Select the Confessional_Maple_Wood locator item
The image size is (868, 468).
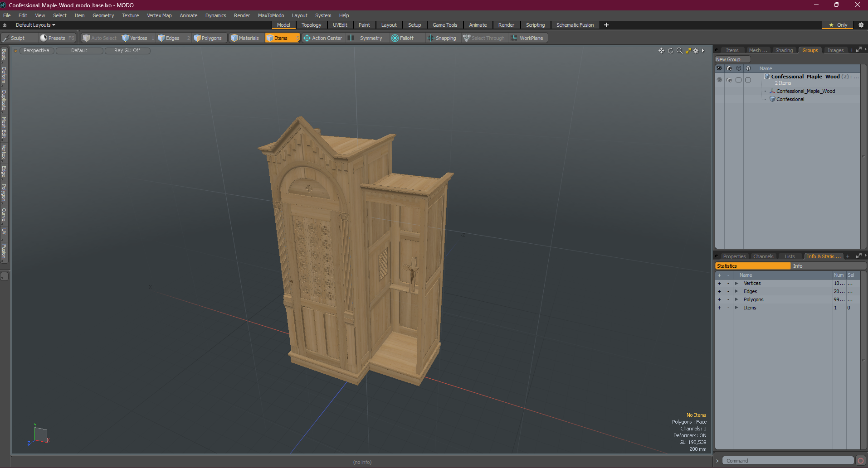point(805,91)
